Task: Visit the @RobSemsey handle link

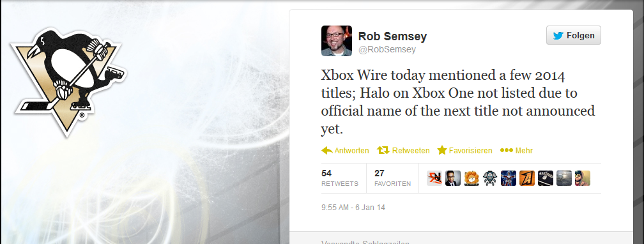Action: click(387, 50)
